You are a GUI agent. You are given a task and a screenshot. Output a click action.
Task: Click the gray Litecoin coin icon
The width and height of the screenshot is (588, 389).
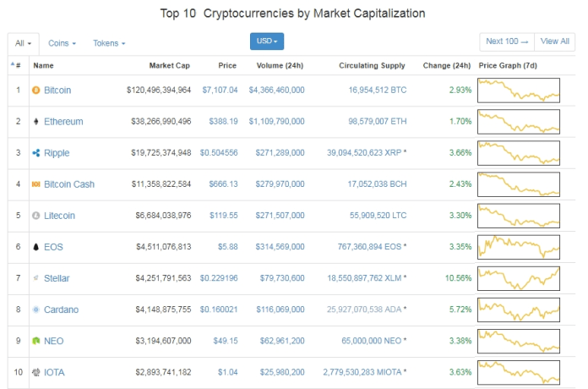[35, 216]
